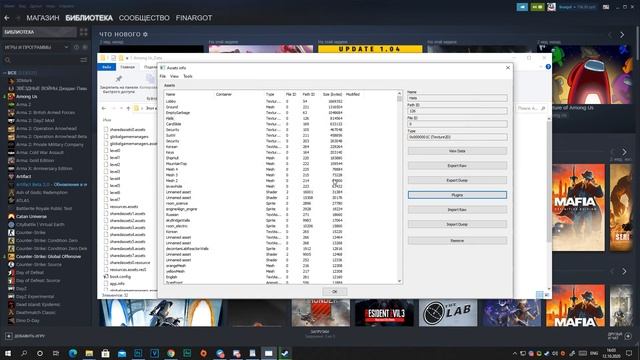Viewport: 640px width, 360px height.
Task: Click the Steam icon on the taskbar
Action: point(285,353)
